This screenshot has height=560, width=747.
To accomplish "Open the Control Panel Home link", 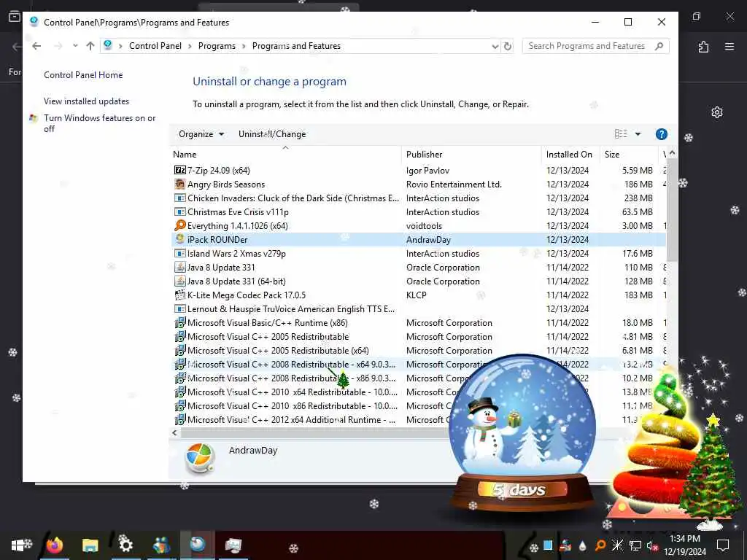I will click(x=83, y=75).
